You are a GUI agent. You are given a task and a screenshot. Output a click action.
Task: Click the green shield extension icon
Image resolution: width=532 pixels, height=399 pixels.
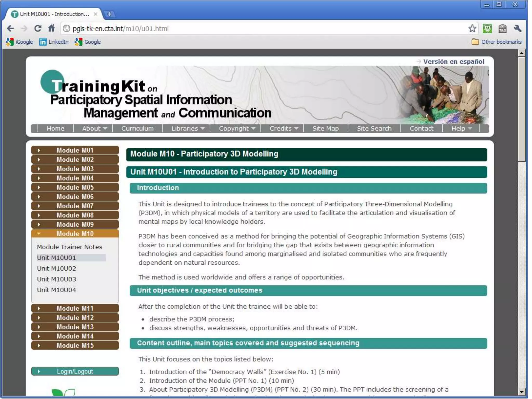(x=487, y=28)
